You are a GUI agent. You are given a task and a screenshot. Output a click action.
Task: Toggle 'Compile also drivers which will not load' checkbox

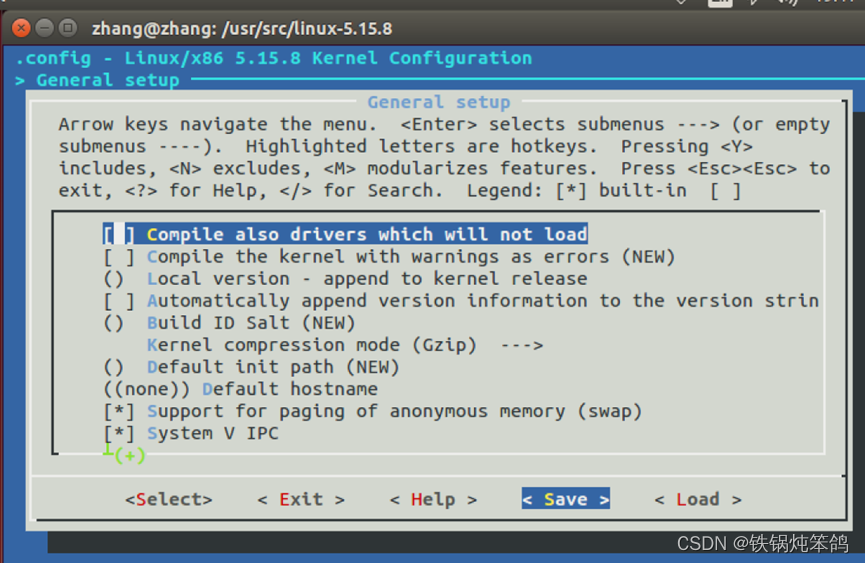pyautogui.click(x=119, y=234)
